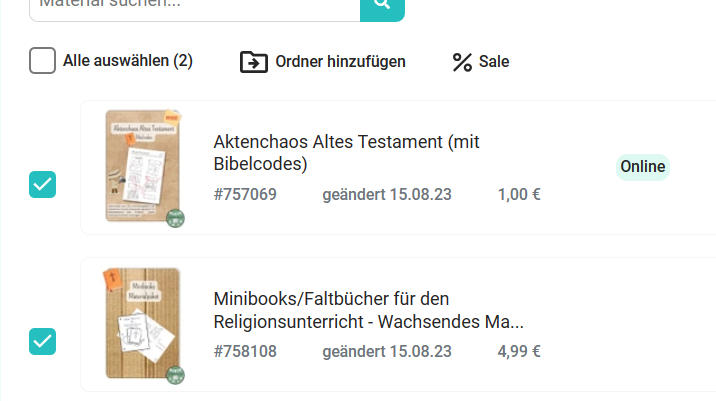The image size is (716, 401).
Task: Deselect the Minibooks/Faltbücher item checkbox
Action: click(x=43, y=341)
